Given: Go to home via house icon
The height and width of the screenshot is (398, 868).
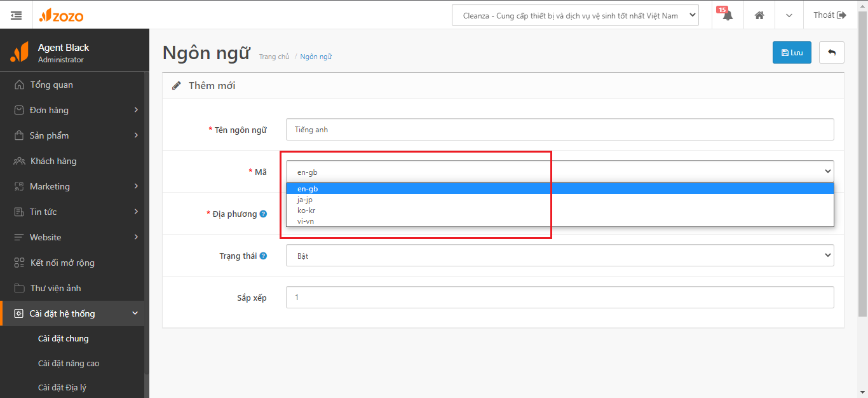Looking at the screenshot, I should (759, 15).
